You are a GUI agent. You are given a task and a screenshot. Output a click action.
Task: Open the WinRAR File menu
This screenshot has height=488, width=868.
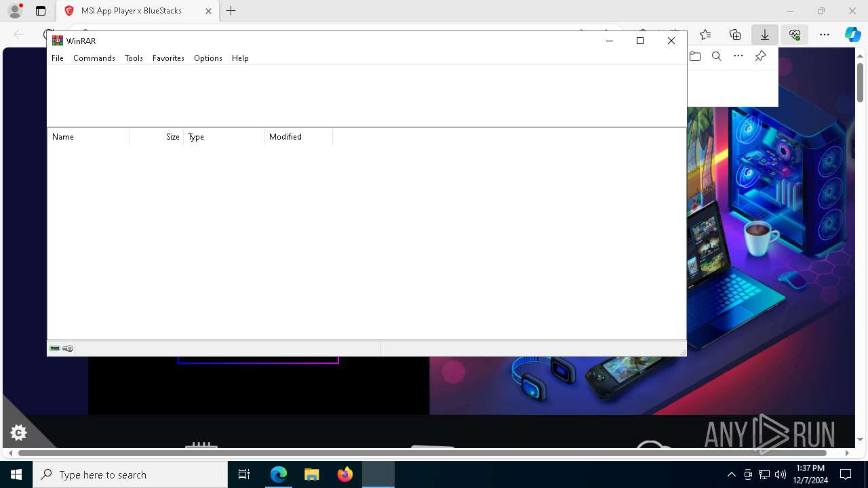[x=58, y=58]
